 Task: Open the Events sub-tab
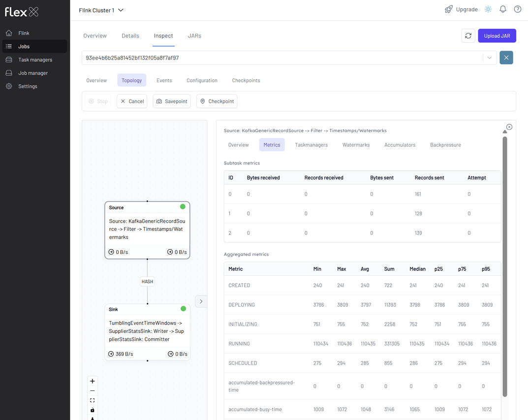[164, 80]
